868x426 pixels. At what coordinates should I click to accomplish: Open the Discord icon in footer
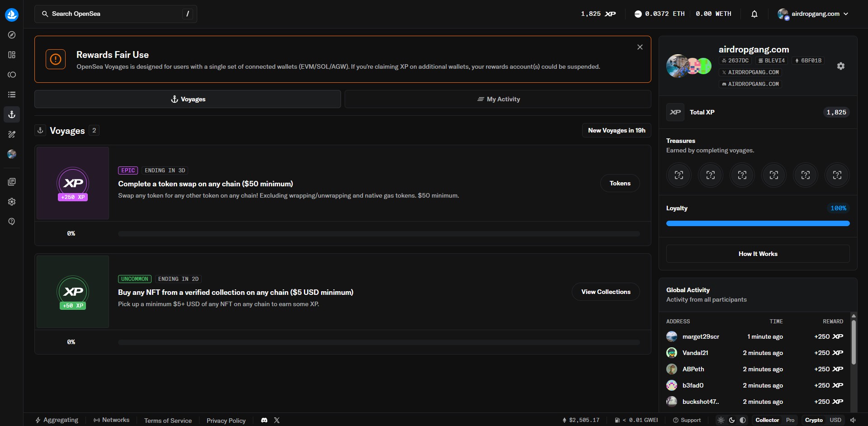click(x=264, y=420)
